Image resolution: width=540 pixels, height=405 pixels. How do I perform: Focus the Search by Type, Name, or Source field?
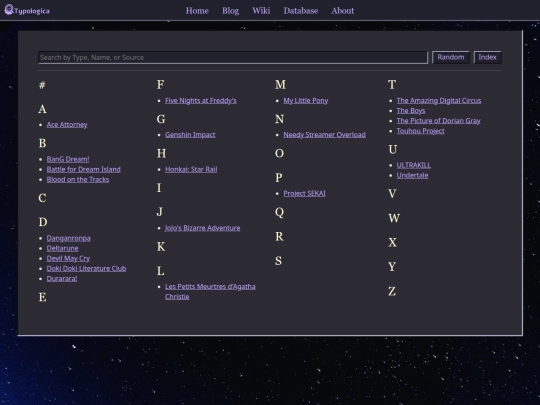(233, 58)
